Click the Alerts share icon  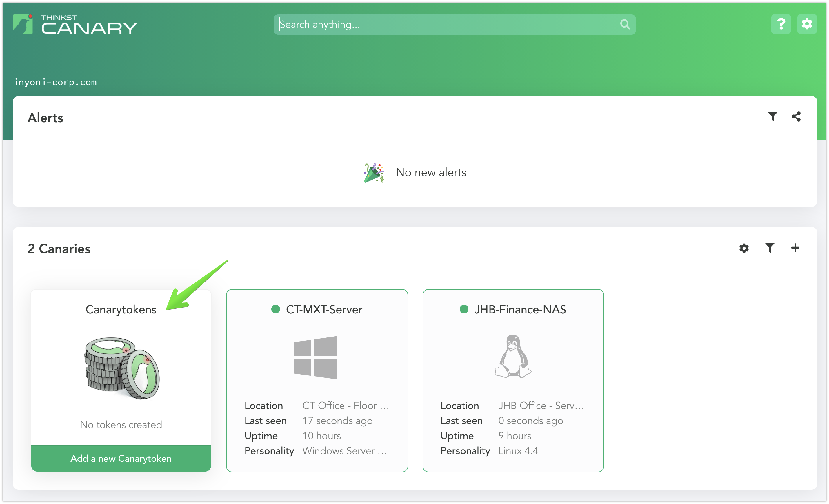tap(796, 117)
